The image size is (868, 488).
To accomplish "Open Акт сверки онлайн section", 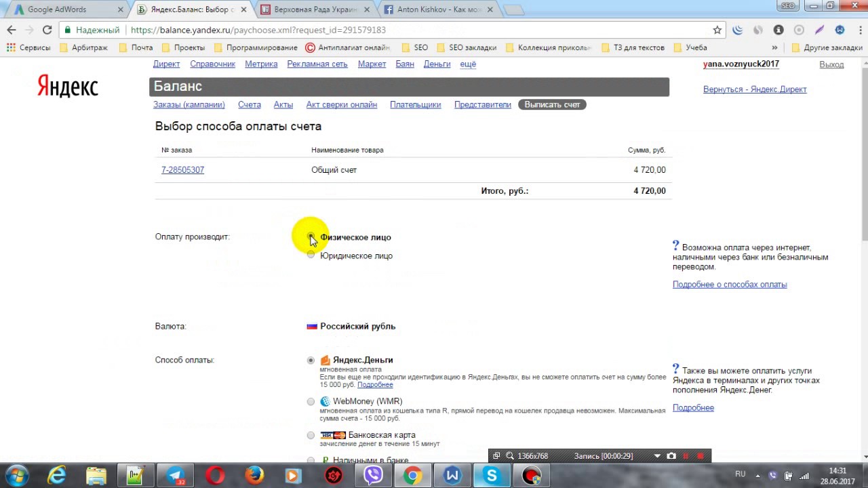I will pos(341,104).
